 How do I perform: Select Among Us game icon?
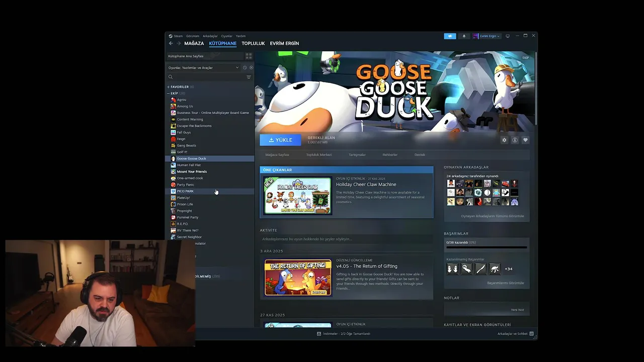tap(174, 106)
